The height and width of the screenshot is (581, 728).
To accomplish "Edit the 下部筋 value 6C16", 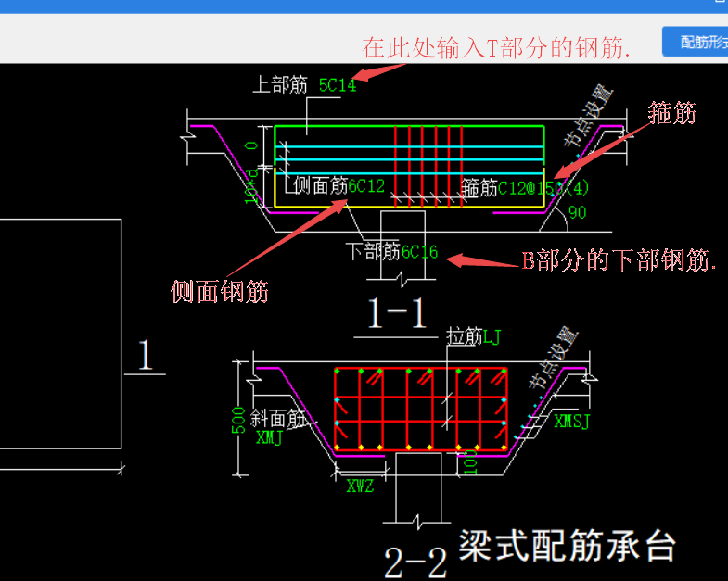I will click(x=419, y=252).
